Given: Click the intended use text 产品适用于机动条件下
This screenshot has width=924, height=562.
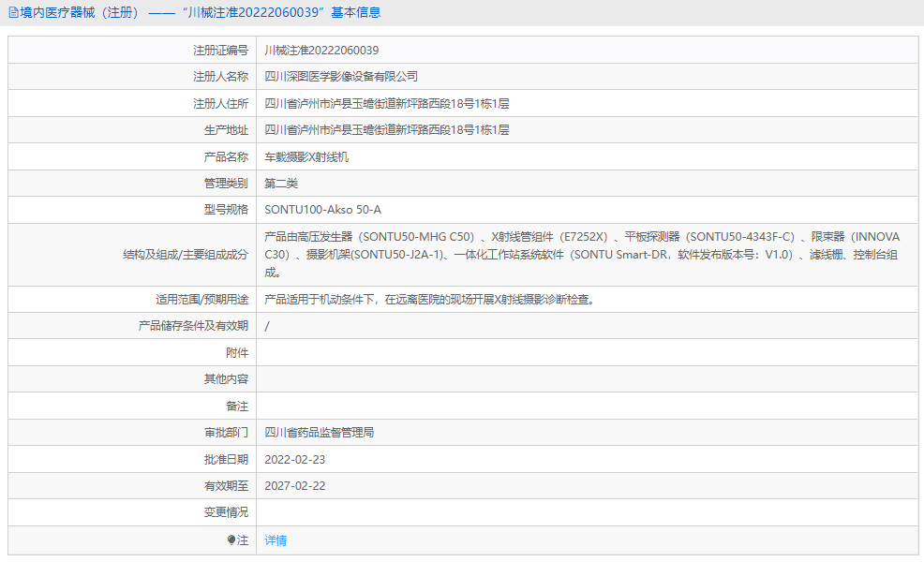Looking at the screenshot, I should point(431,299).
